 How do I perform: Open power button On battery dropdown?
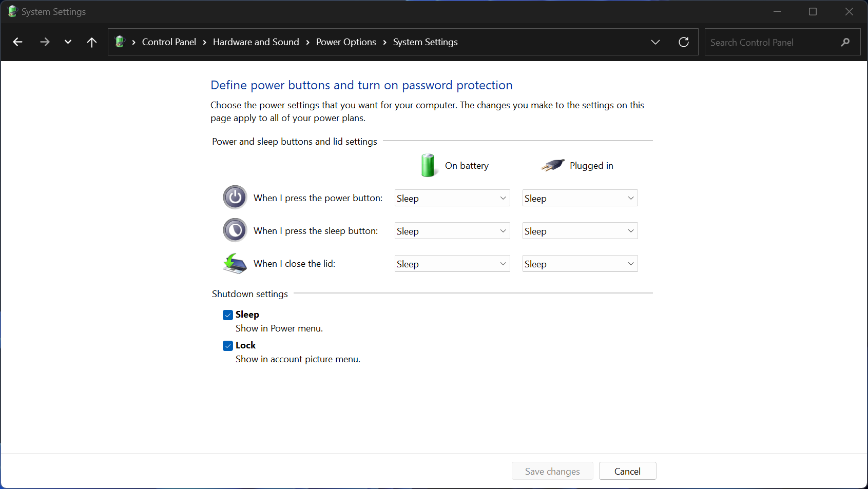click(452, 198)
